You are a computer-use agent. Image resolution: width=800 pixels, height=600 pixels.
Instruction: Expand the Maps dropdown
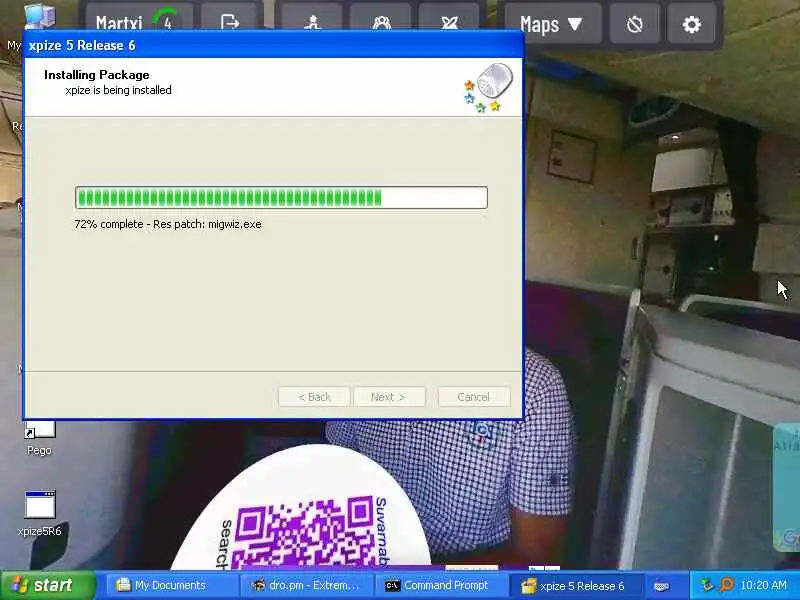(551, 24)
